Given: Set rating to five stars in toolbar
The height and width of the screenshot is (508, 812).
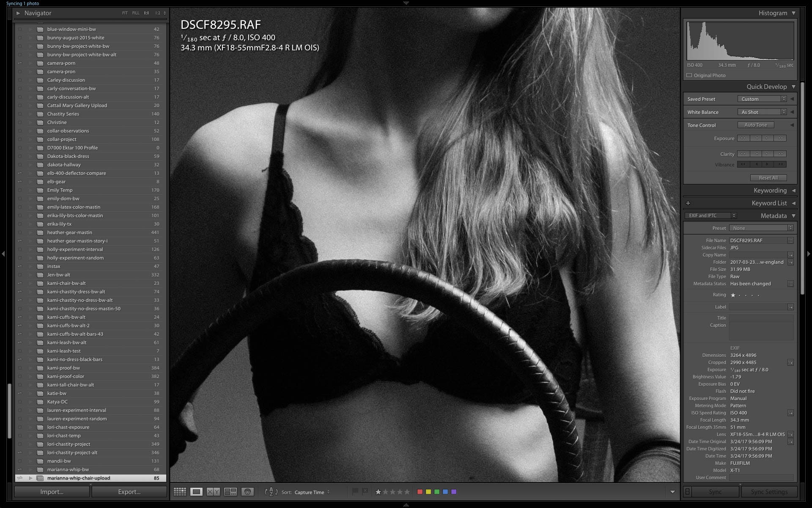Looking at the screenshot, I should click(x=407, y=491).
